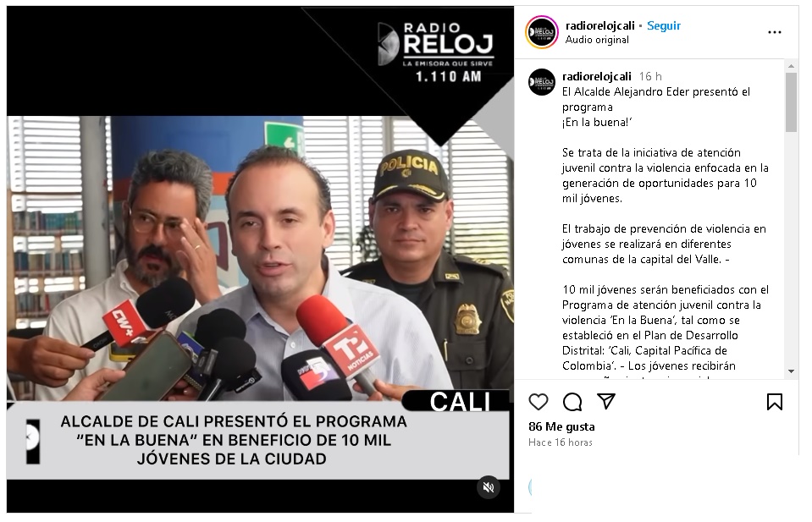Click the caption author's avatar icon
Screen dimensions: 812x522
point(542,82)
